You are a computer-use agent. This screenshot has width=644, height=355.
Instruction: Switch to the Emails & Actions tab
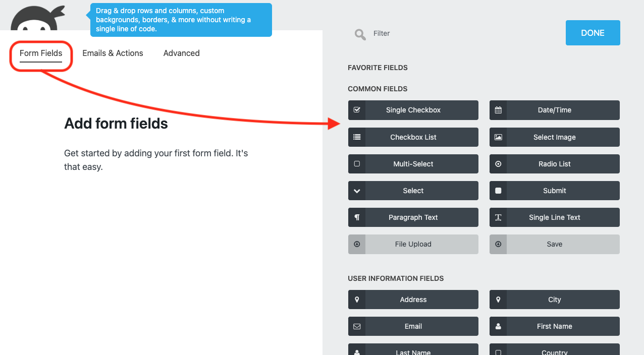coord(113,53)
